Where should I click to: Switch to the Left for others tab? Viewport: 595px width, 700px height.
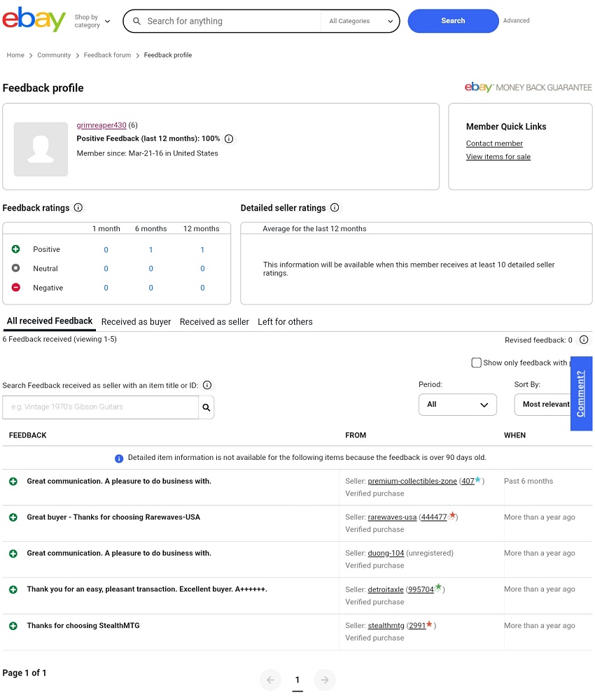point(285,322)
